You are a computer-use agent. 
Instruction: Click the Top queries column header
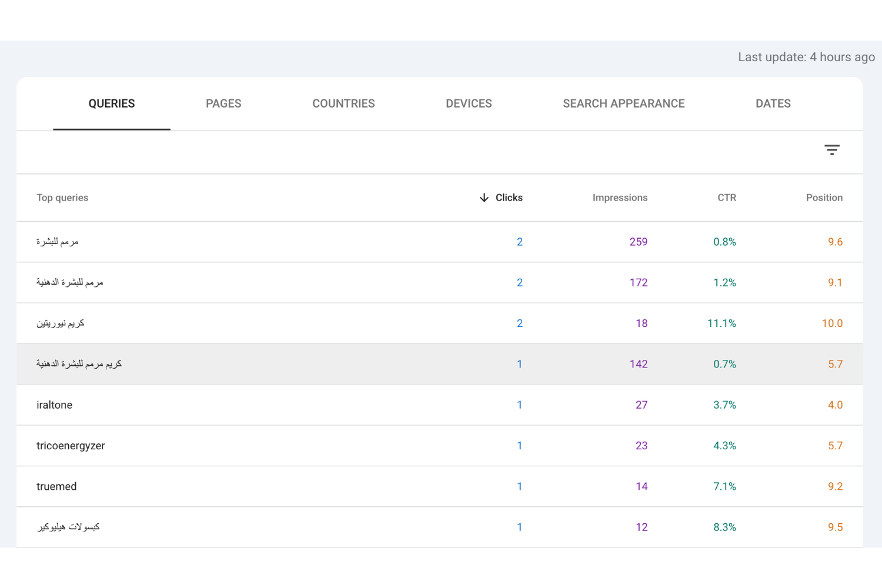(62, 198)
